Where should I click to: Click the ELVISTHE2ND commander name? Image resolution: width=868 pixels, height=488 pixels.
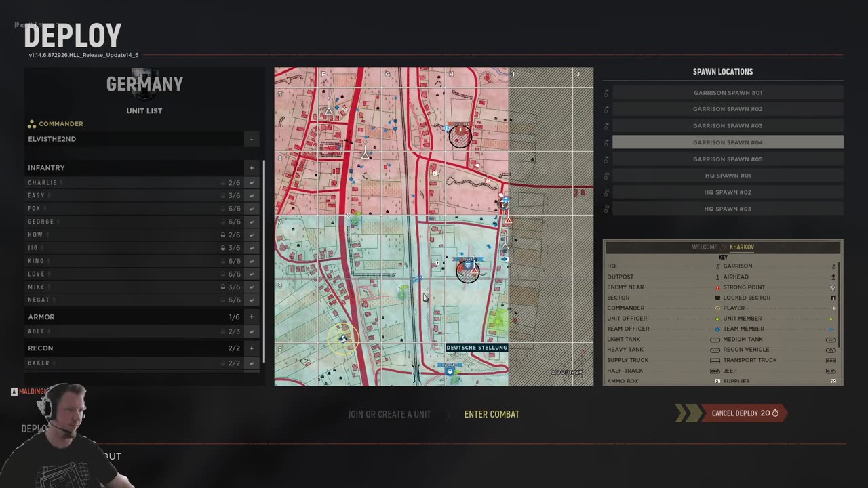pos(52,139)
